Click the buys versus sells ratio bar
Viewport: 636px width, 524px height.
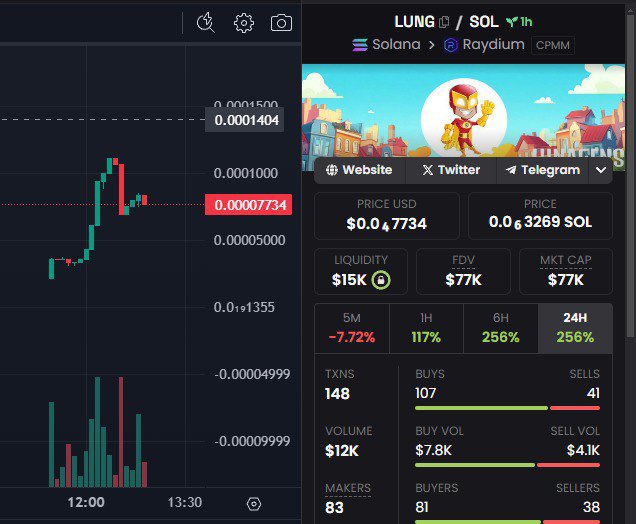coord(507,408)
